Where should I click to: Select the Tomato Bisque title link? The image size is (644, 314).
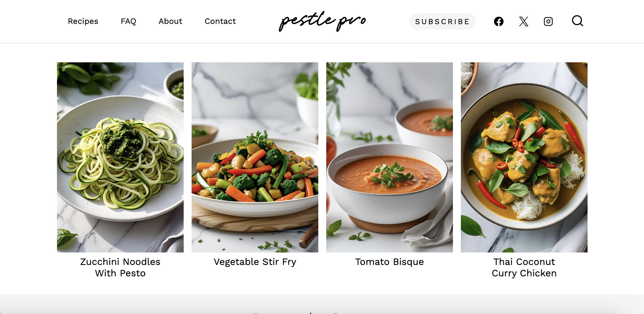tap(390, 262)
